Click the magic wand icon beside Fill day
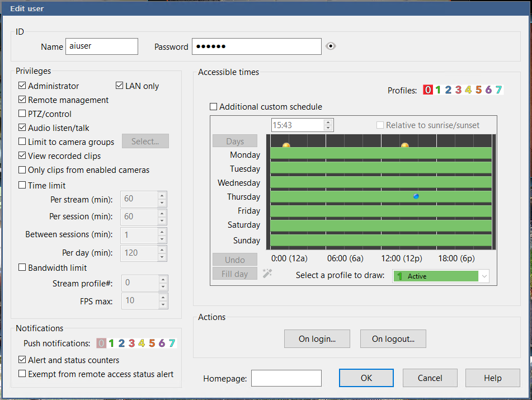 click(267, 274)
